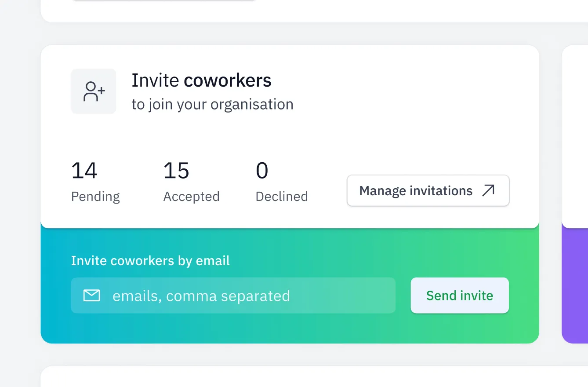Viewport: 588px width, 387px height.
Task: Click the add-user icon beside Invite coworkers
Action: point(94,91)
